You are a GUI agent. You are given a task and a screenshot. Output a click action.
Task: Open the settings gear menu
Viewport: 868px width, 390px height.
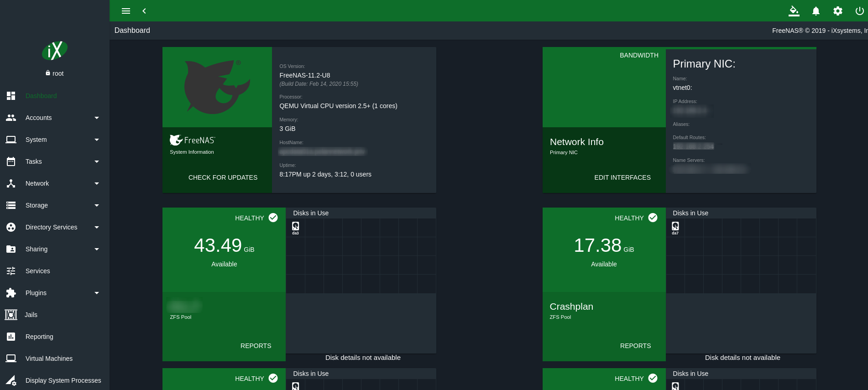pyautogui.click(x=838, y=11)
